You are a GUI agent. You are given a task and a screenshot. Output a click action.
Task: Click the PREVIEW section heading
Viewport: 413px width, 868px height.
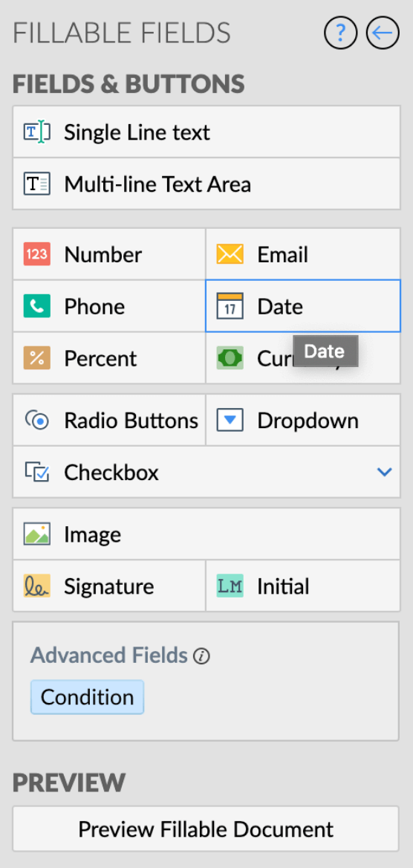pyautogui.click(x=69, y=783)
